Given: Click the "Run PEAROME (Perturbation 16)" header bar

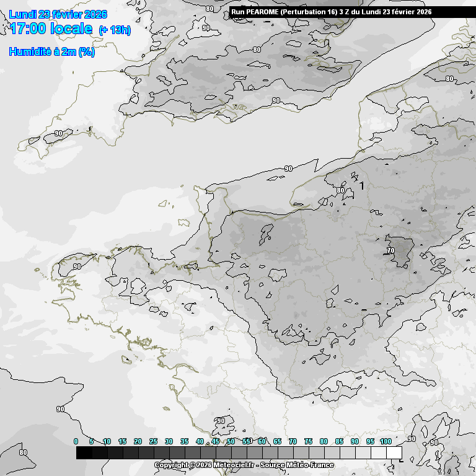Looking at the screenshot, I should (x=331, y=12).
